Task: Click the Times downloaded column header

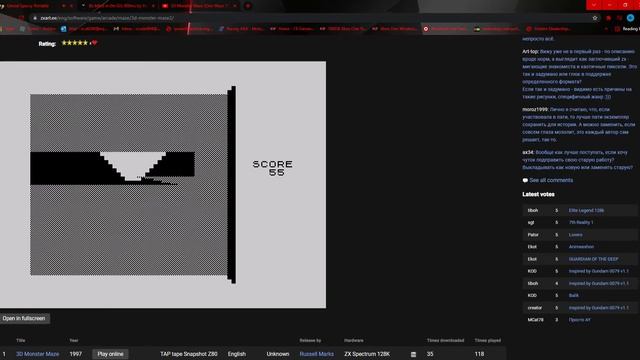Action: click(x=445, y=340)
